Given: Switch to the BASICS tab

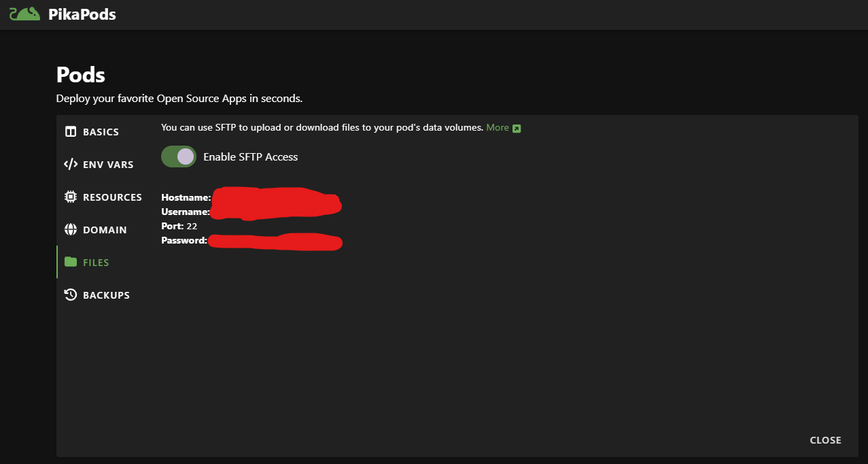Looking at the screenshot, I should (101, 132).
